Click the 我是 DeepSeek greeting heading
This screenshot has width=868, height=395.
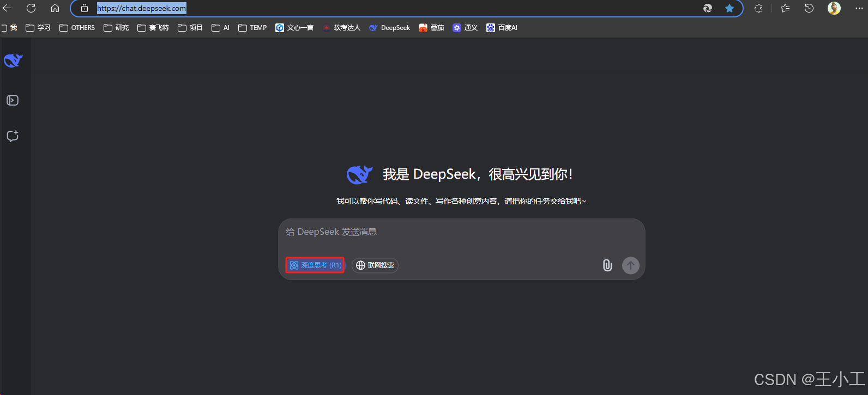pos(478,174)
